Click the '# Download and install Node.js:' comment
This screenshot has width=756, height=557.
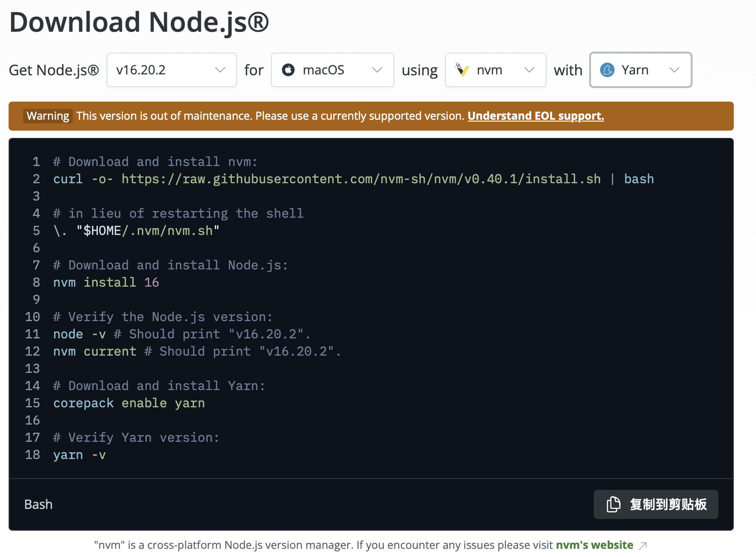click(170, 265)
